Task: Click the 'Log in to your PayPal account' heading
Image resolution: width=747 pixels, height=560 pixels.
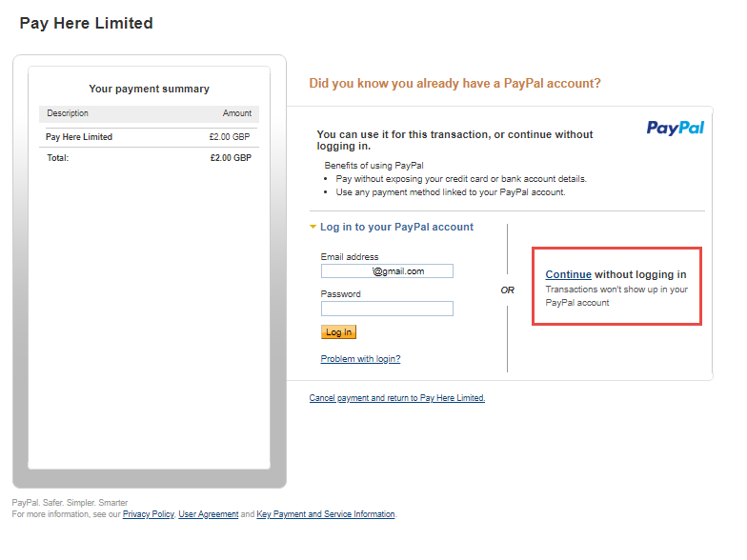Action: [396, 228]
